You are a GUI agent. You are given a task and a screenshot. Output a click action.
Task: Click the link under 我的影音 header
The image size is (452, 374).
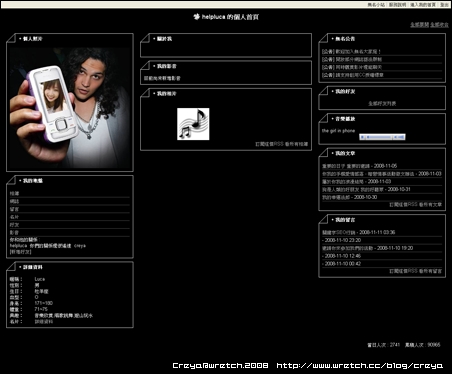[162, 78]
